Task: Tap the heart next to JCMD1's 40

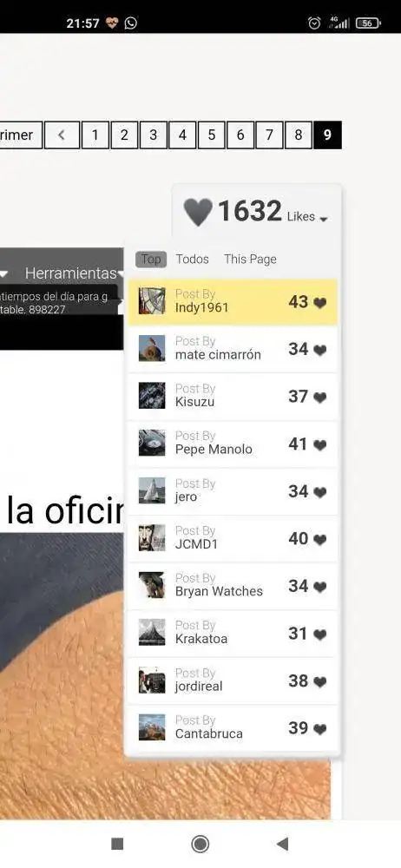Action: (320, 540)
